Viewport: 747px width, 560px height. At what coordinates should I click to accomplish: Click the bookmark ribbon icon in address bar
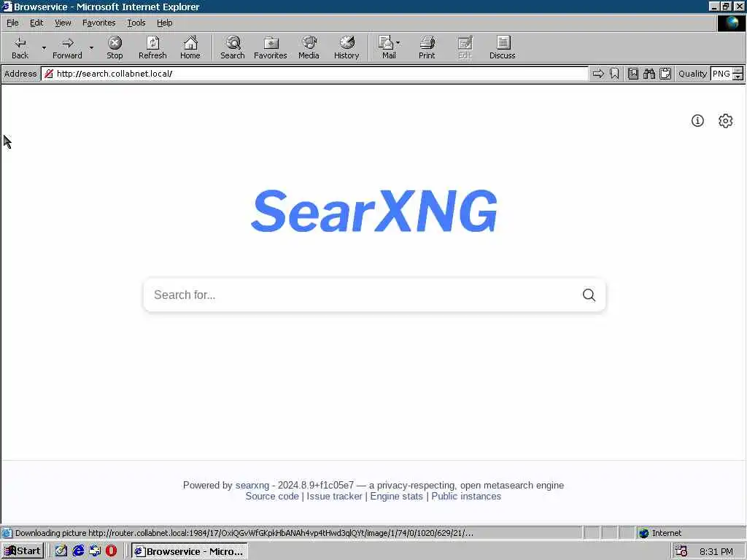click(x=614, y=74)
